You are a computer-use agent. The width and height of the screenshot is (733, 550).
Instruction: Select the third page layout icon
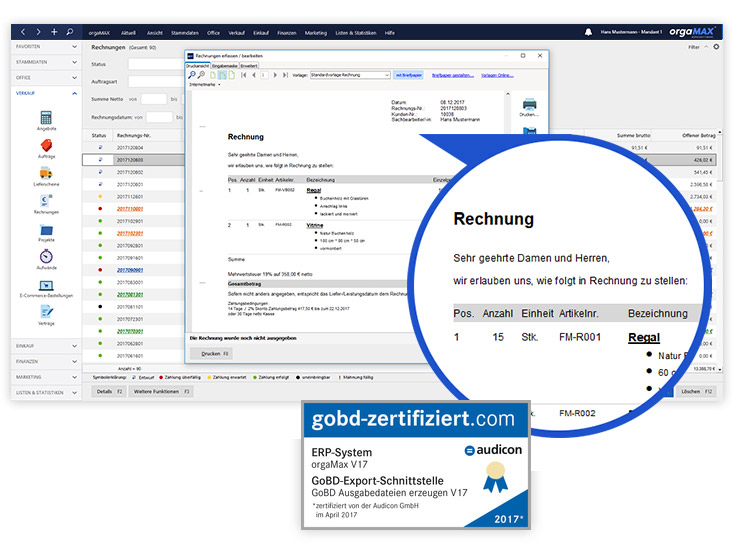pos(232,75)
